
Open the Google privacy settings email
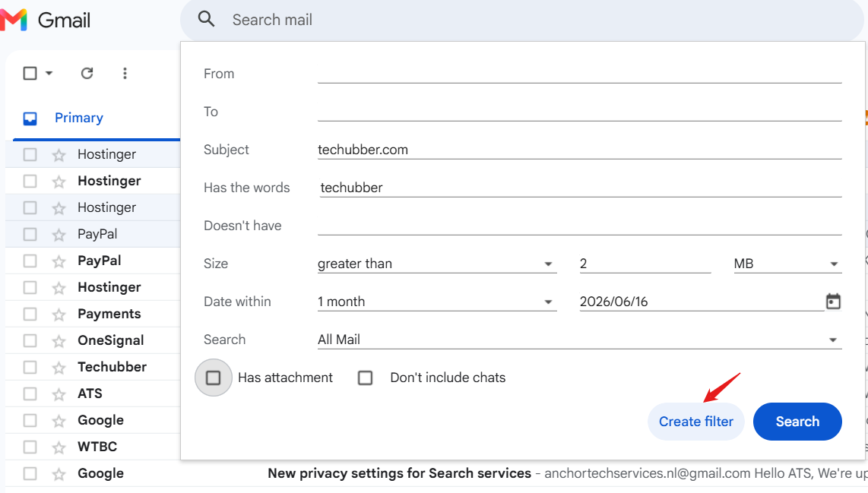click(x=437, y=473)
